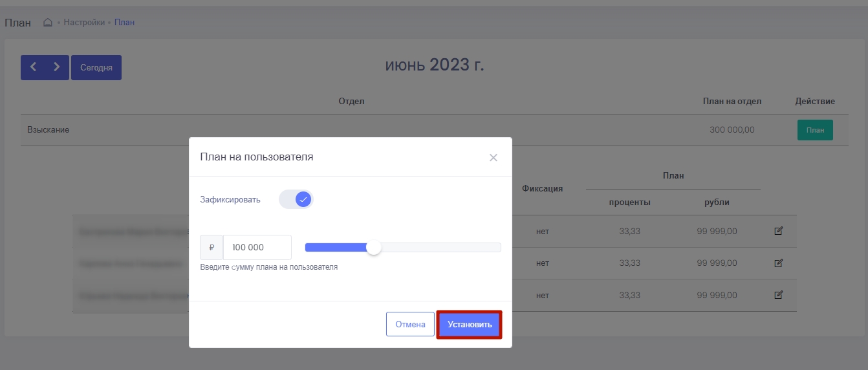The image size is (868, 370).
Task: Close the План на пользователя dialog
Action: pos(493,157)
